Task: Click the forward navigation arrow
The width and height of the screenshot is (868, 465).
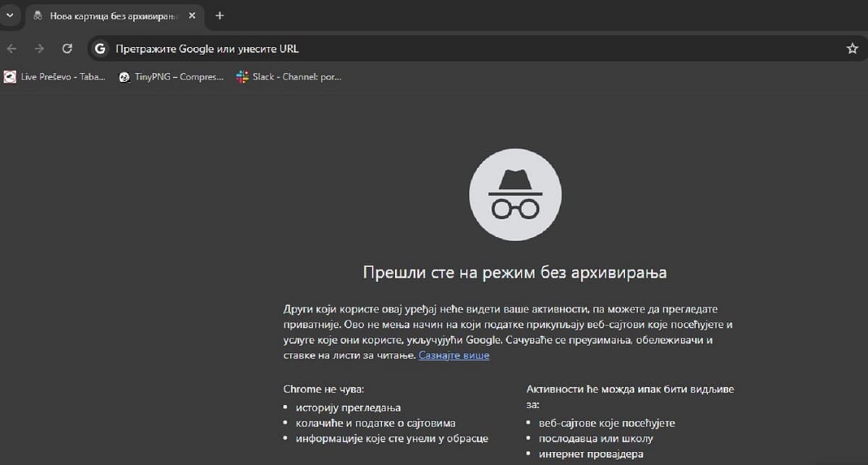Action: coord(38,48)
